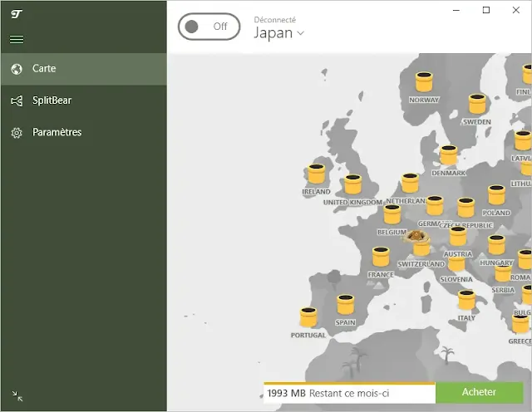This screenshot has height=412, width=532.
Task: Select the Germany tunnel
Action: point(435,205)
